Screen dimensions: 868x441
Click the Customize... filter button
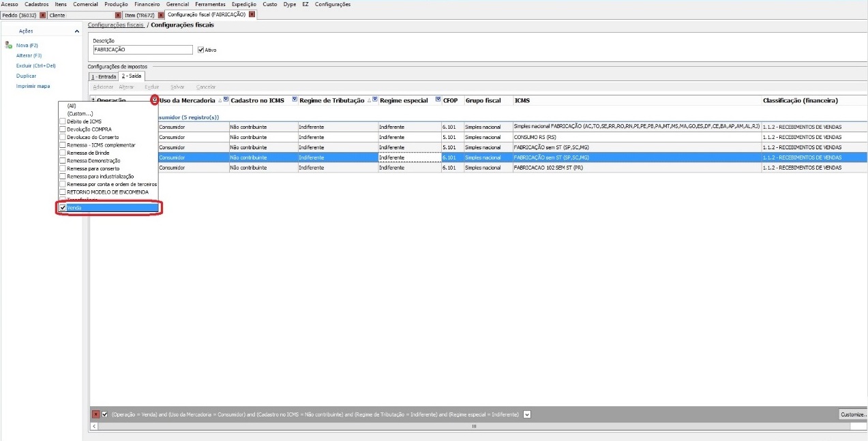pos(853,414)
